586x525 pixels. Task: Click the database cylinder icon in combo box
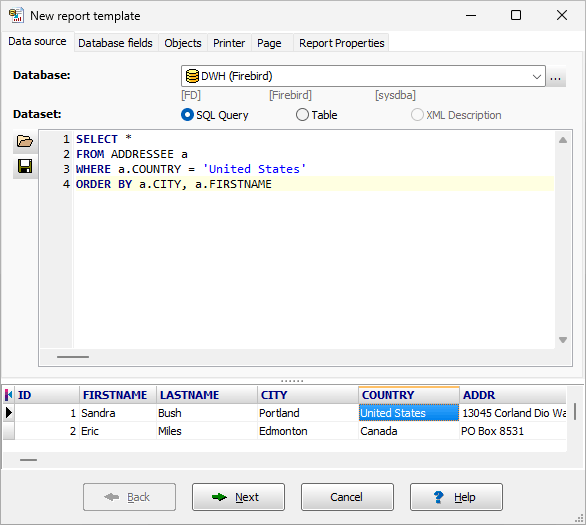(192, 76)
